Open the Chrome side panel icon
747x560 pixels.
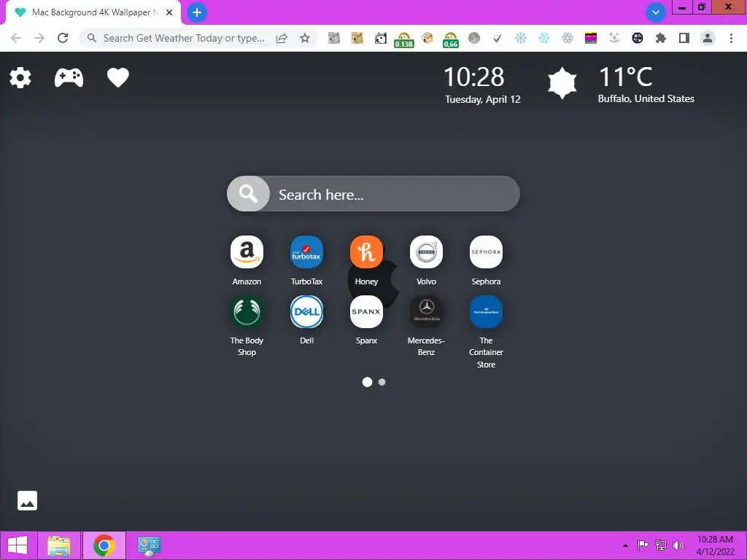684,38
